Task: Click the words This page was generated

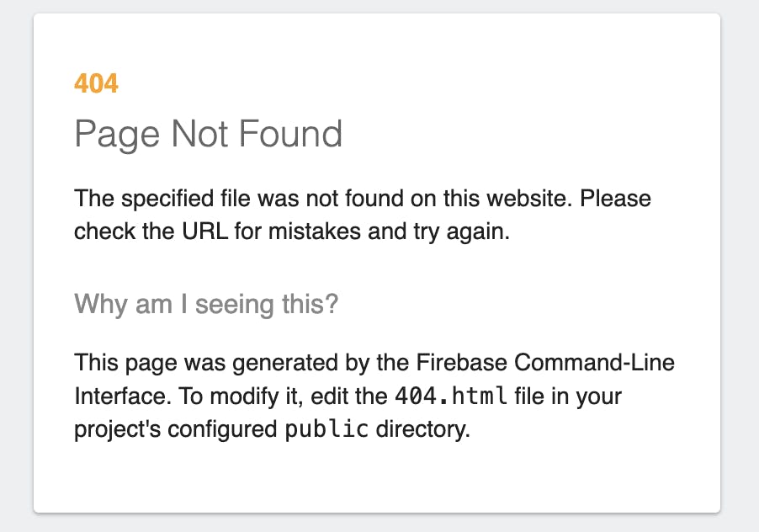Action: tap(206, 364)
